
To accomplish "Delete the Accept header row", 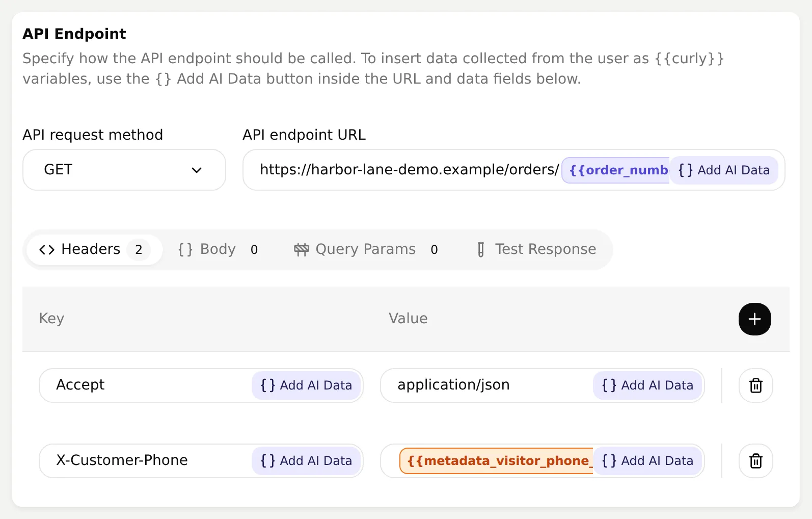I will click(x=756, y=385).
